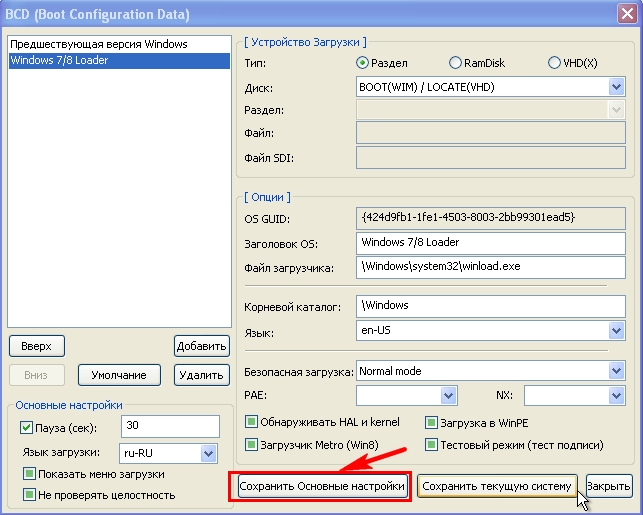Enable 'Показать меню загрузки' checkbox
Viewport: 643px width, 515px height.
tap(29, 474)
